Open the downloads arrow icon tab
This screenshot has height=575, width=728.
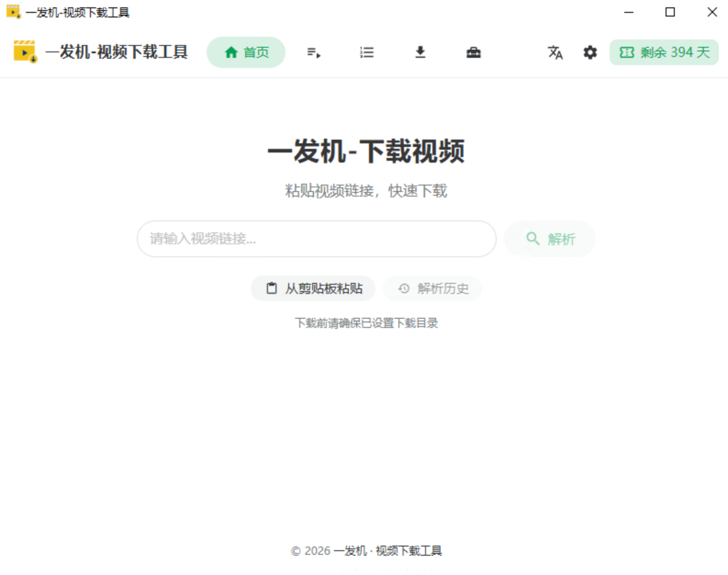420,52
